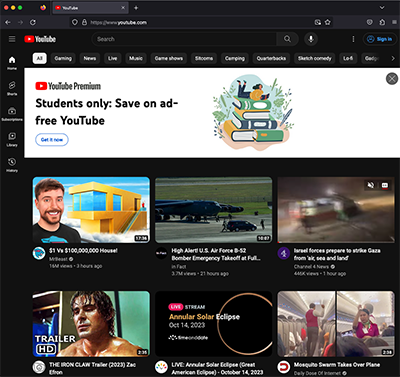Click the In Fact channel avatar

point(161,253)
